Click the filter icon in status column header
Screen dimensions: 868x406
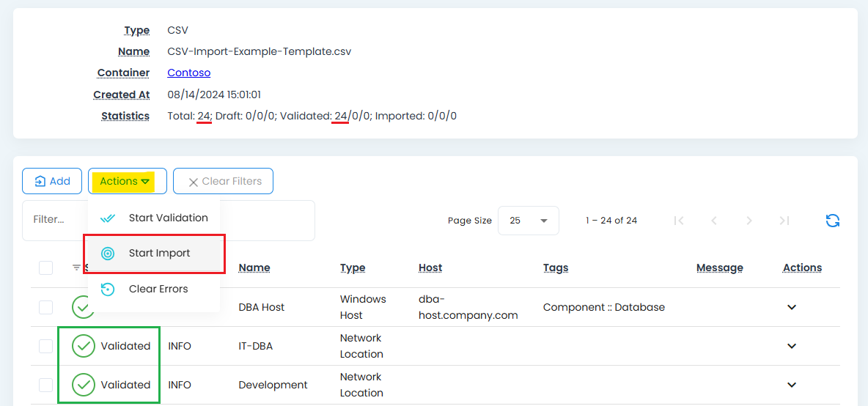76,267
